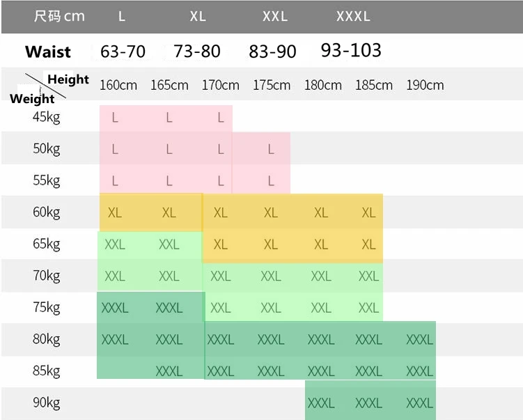
Task: Click the 45kg weight row label
Action: [47, 117]
